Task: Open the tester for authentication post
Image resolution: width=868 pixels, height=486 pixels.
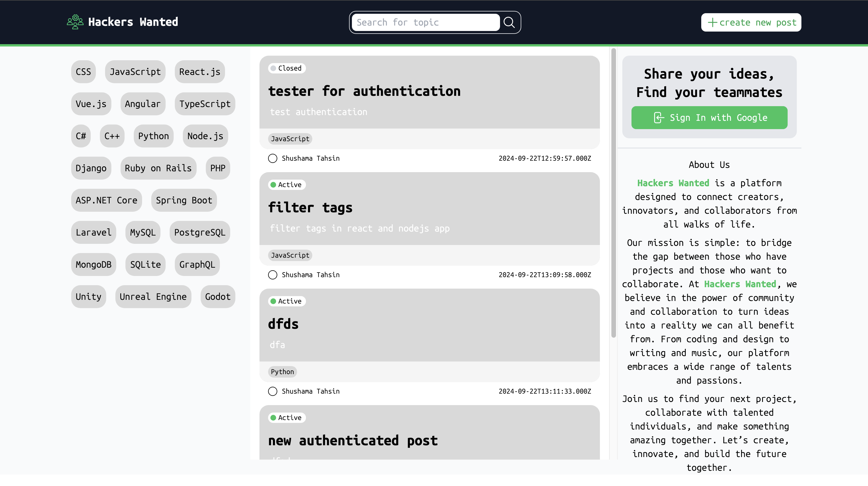Action: 365,91
